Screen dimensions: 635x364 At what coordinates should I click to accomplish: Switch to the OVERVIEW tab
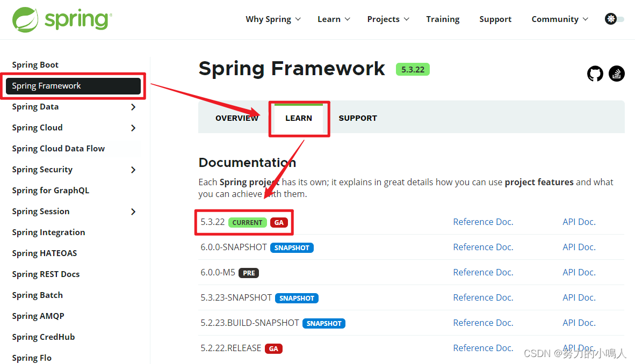tap(237, 118)
